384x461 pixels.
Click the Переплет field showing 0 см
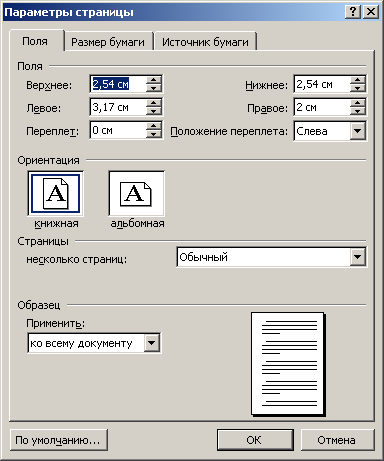pos(118,130)
